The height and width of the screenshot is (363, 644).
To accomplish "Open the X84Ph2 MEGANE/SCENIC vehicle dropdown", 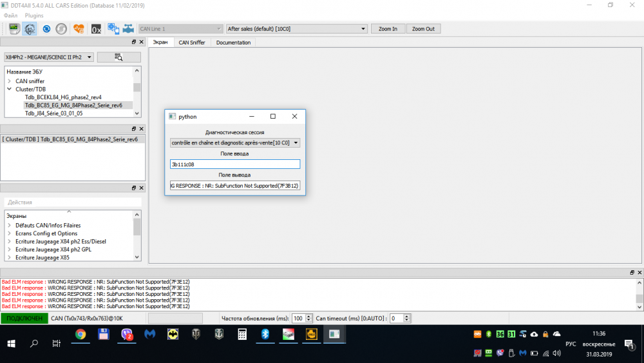I will click(x=49, y=57).
